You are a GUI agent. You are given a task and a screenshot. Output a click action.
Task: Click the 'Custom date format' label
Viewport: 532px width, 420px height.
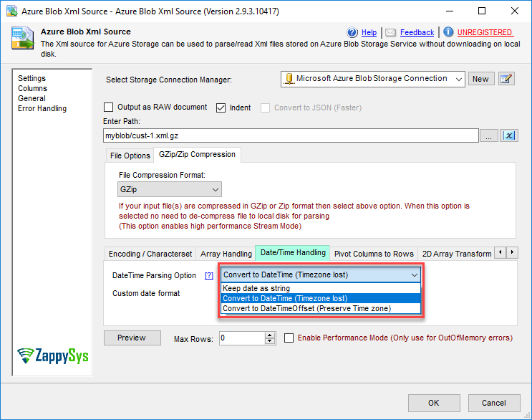146,293
